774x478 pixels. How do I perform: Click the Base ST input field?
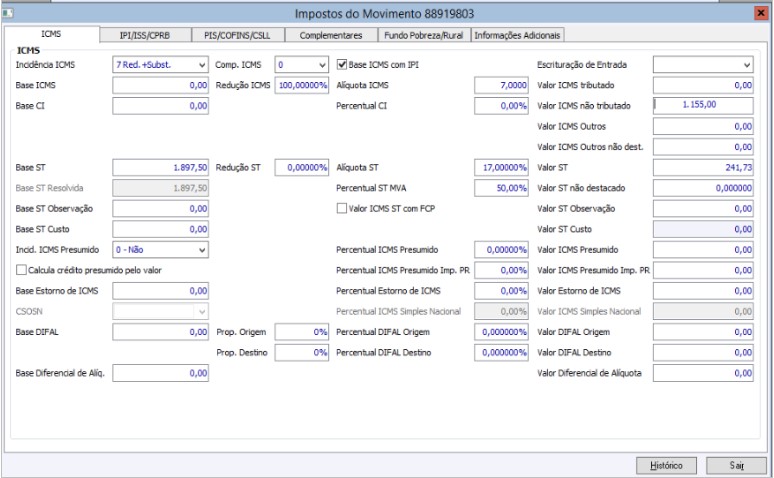pos(160,167)
